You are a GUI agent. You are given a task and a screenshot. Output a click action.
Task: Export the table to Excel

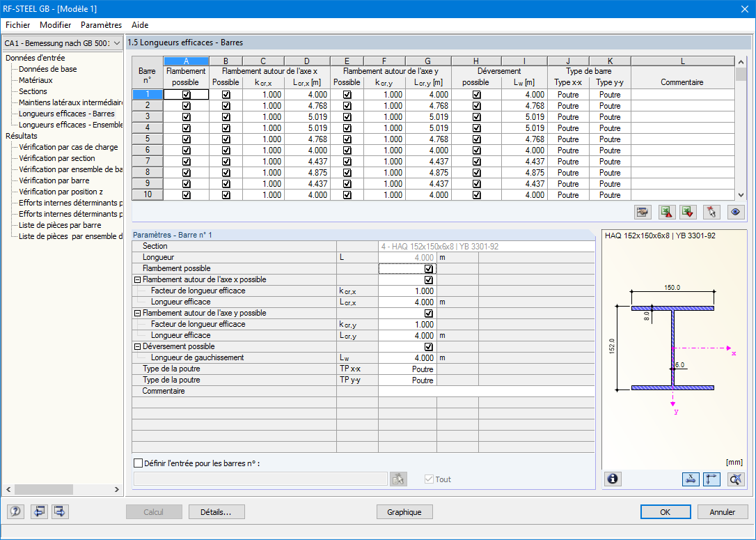[666, 212]
